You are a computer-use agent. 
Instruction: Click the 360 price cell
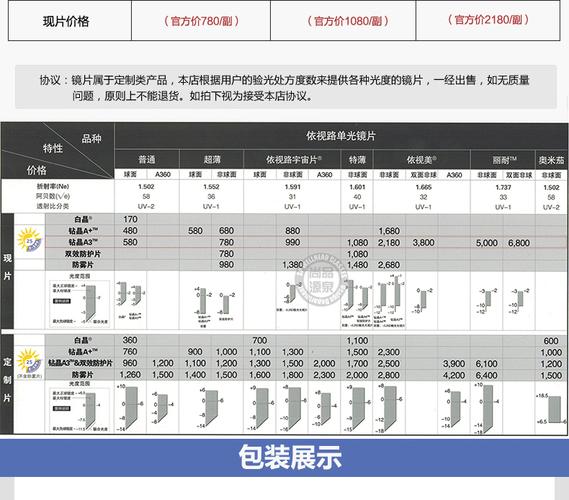[130, 340]
